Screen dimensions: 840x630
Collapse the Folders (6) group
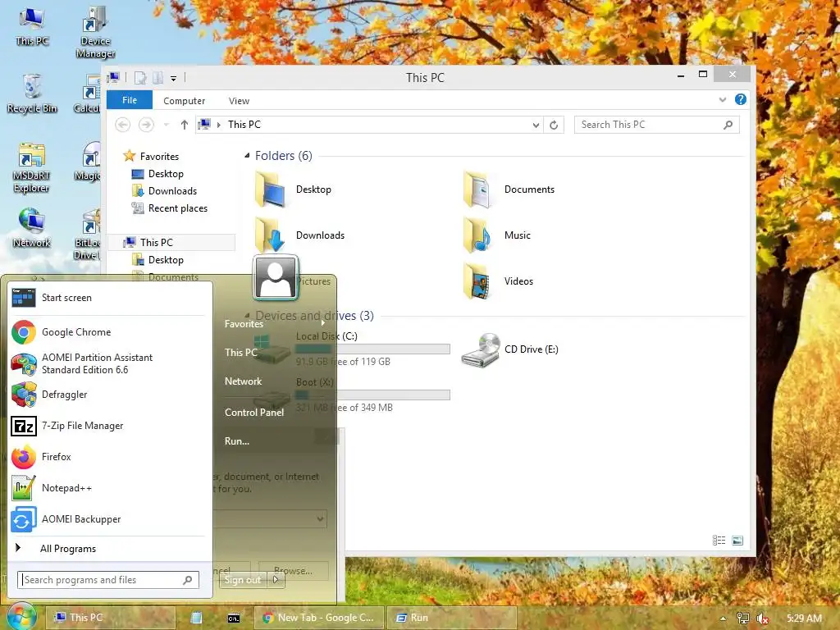tap(247, 156)
